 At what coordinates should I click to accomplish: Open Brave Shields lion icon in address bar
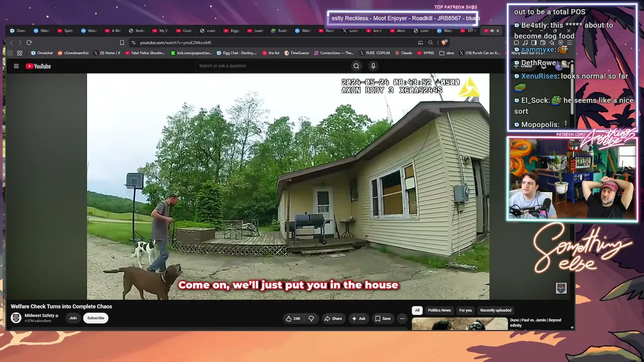443,43
